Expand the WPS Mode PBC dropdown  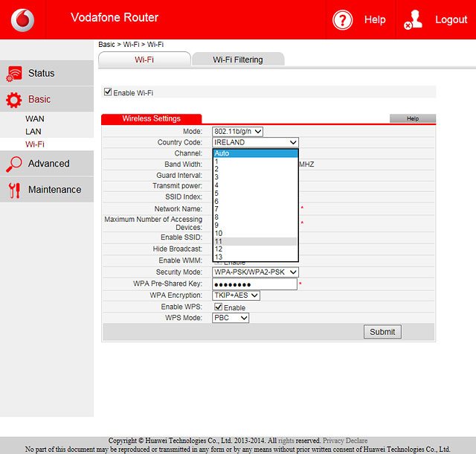[231, 318]
